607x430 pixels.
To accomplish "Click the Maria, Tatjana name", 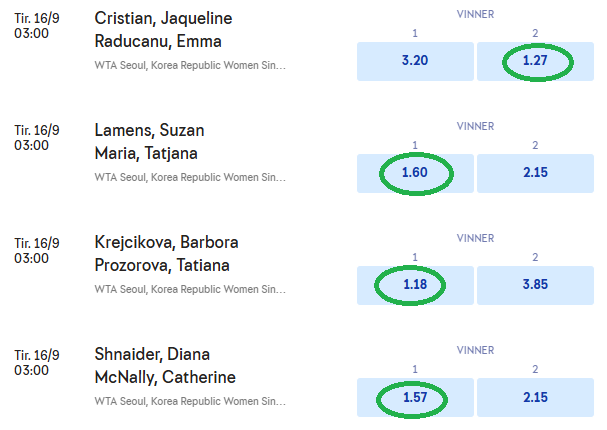I will tap(146, 153).
